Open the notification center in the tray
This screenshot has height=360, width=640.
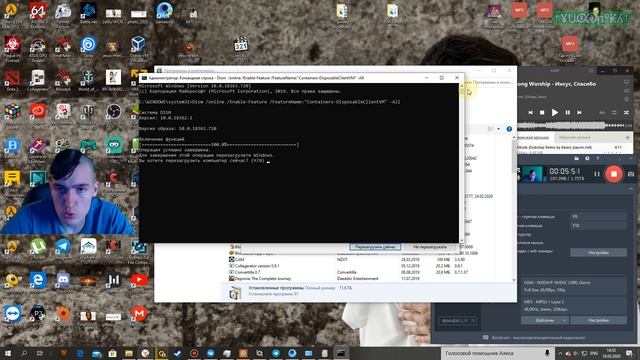click(630, 353)
